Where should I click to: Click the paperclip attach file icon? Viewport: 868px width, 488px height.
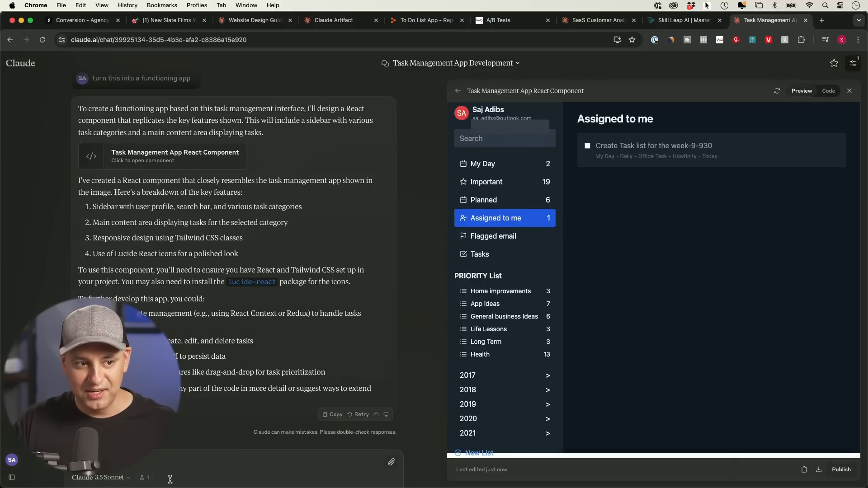point(391,462)
